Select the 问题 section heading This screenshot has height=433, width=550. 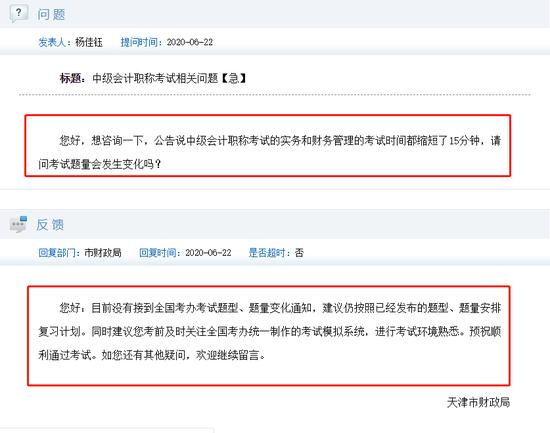(x=51, y=14)
